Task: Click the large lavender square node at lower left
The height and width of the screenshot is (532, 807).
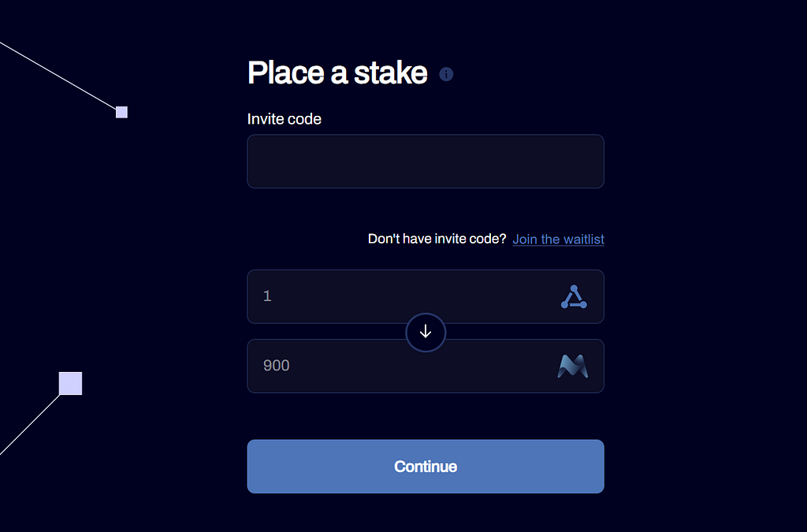Action: pyautogui.click(x=70, y=383)
